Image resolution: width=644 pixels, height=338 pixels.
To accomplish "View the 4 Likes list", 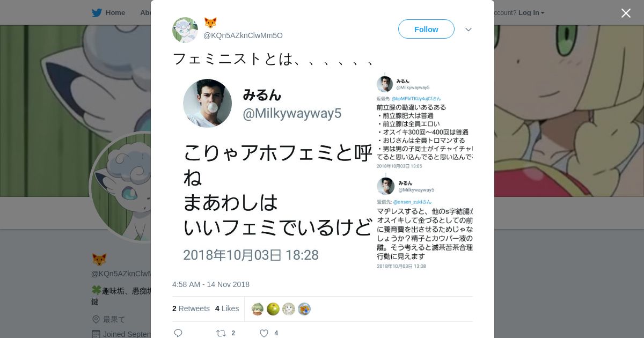I will click(227, 308).
